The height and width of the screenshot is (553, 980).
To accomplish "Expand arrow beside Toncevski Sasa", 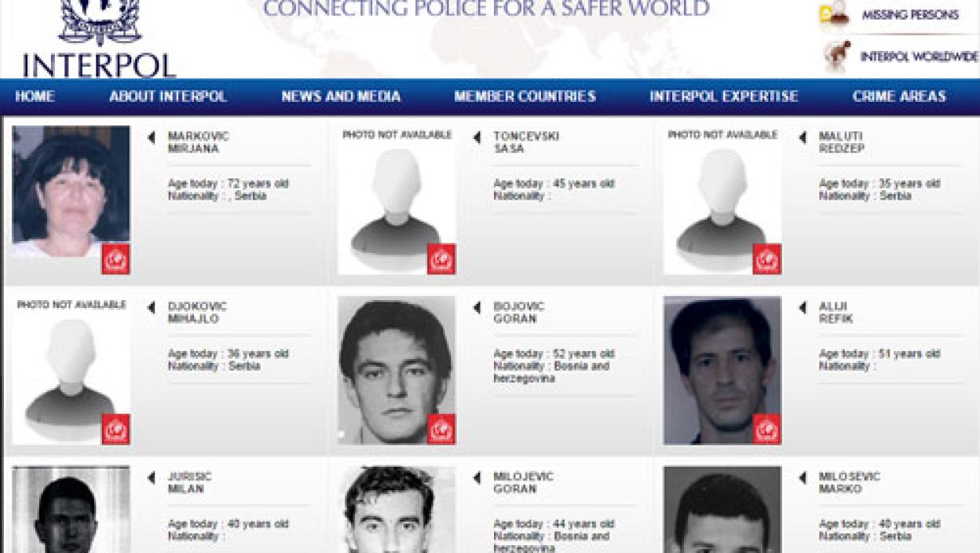I will point(477,137).
